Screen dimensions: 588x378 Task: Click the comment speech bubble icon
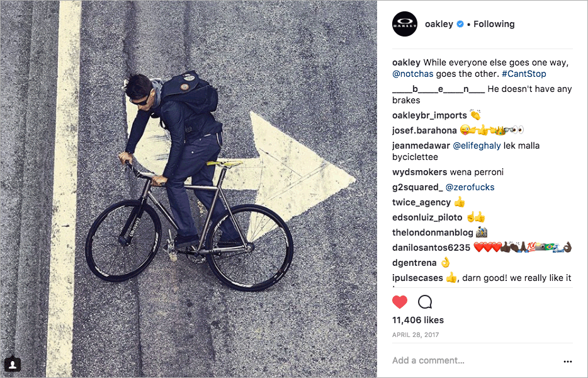click(x=425, y=302)
